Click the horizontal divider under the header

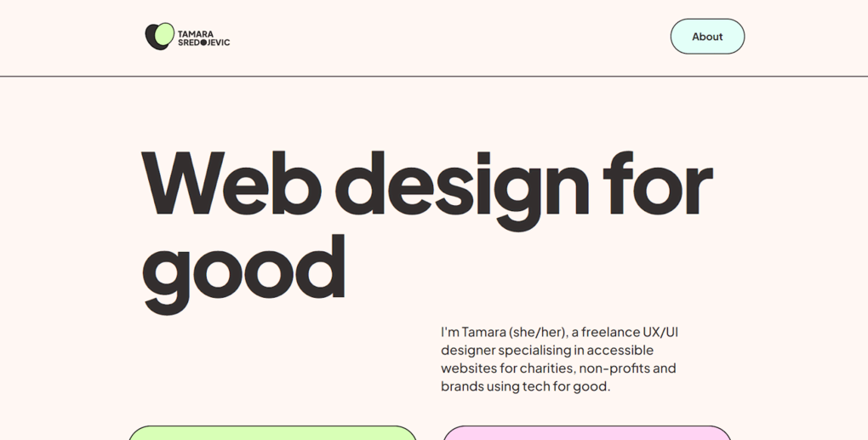434,77
